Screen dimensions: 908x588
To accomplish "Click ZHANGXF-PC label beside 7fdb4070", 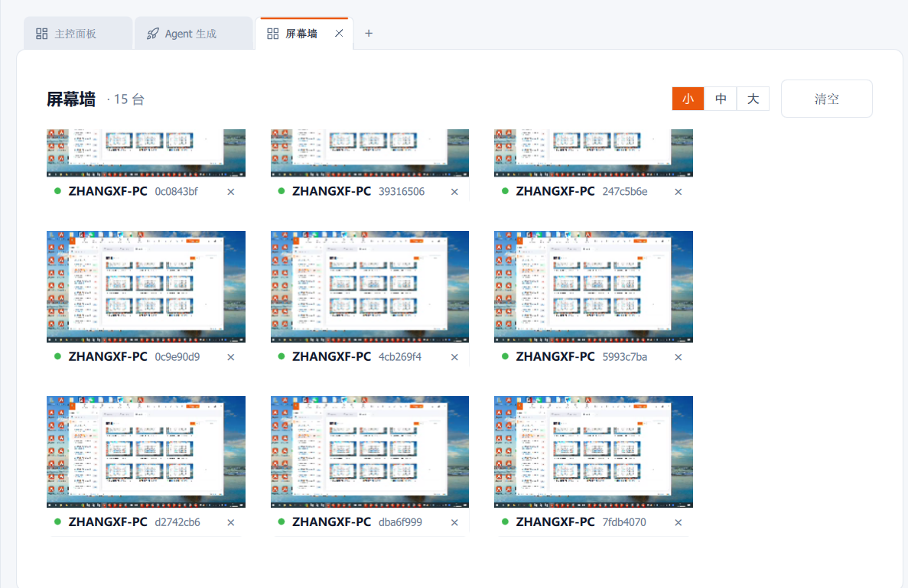I will [555, 522].
